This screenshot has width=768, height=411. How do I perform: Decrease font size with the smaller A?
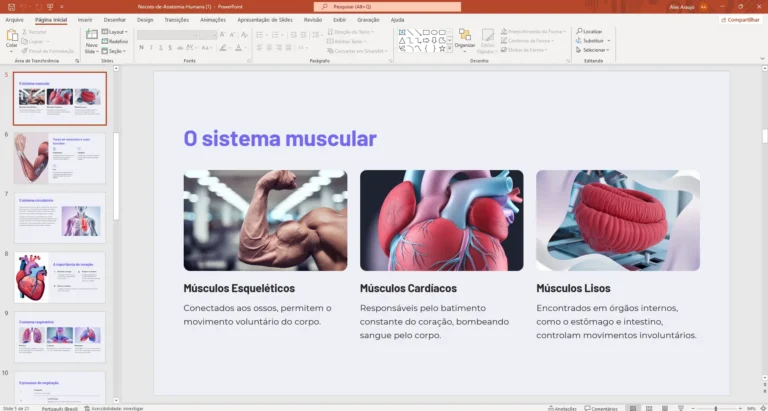tap(231, 35)
